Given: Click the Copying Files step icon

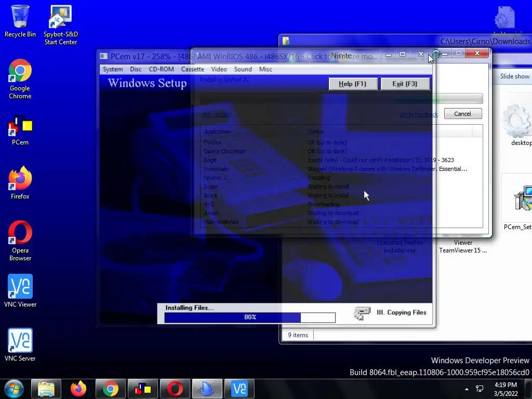Looking at the screenshot, I should (x=362, y=313).
